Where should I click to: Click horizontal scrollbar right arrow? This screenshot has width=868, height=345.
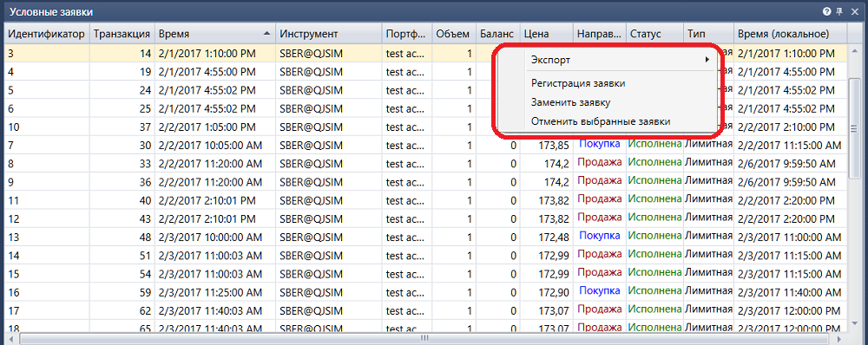(x=838, y=338)
